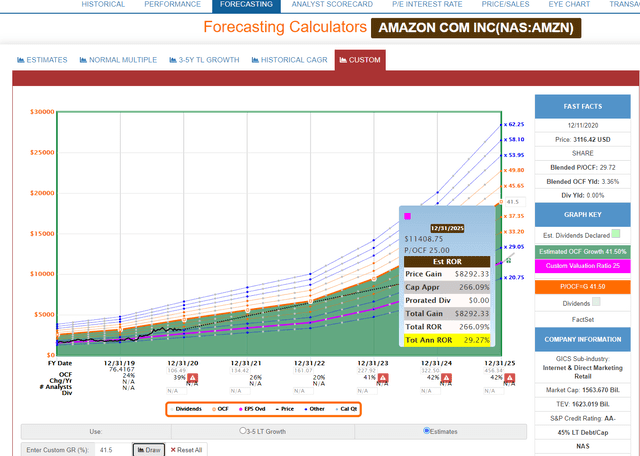Viewport: 640px width, 456px height.
Task: Select the 3-5 LT Growth radio button
Action: pyautogui.click(x=243, y=431)
